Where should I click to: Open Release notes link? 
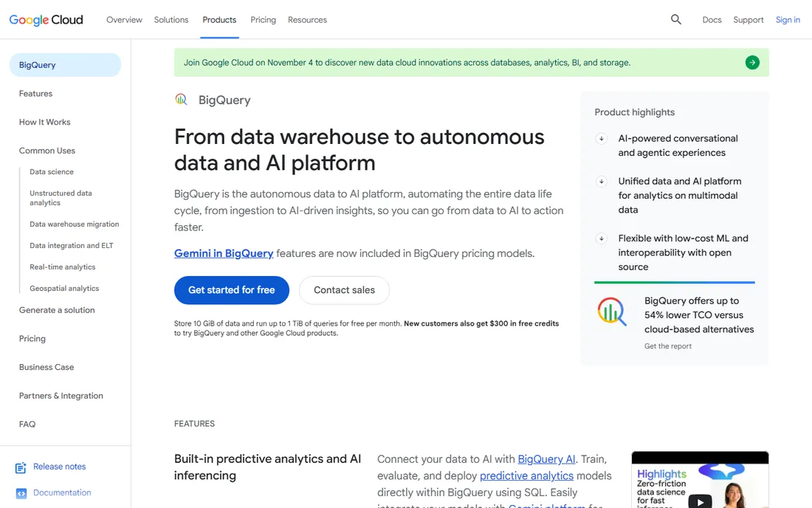point(60,466)
